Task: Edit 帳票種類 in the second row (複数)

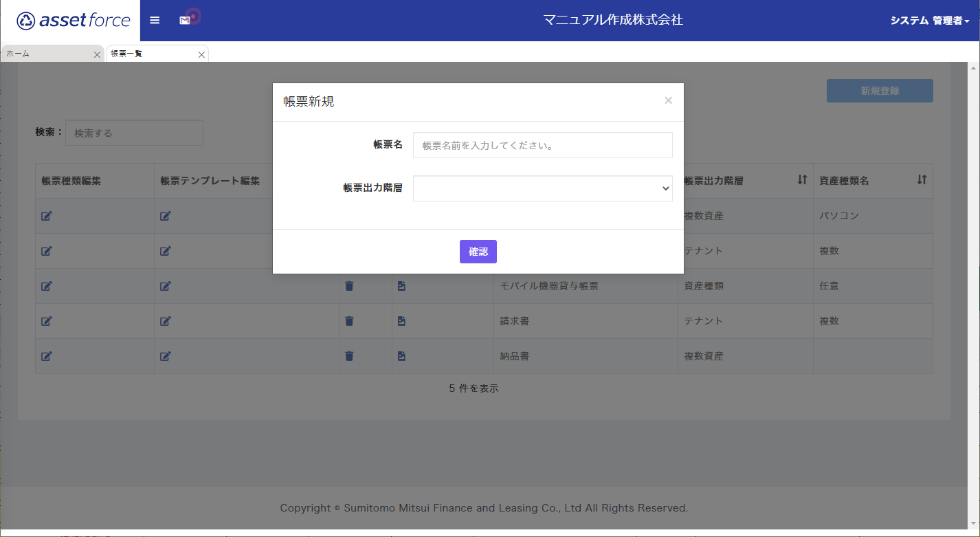Action: coord(47,251)
